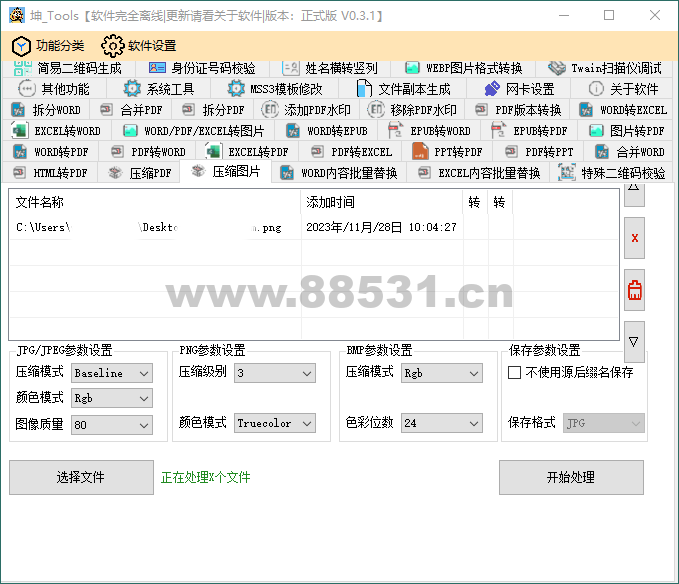Open the 关于软件 tab
The image size is (679, 584).
[x=622, y=89]
